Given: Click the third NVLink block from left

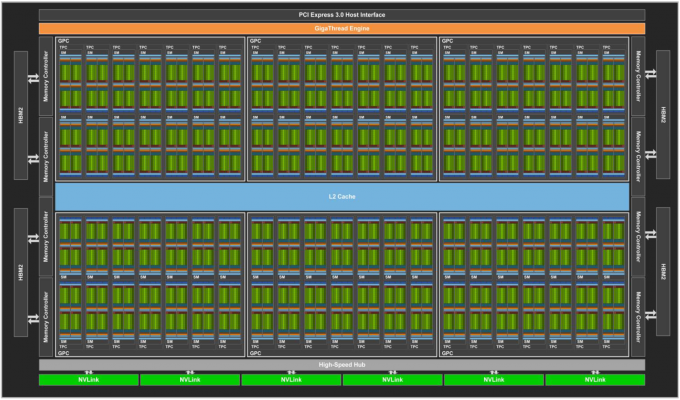Looking at the screenshot, I should [291, 380].
